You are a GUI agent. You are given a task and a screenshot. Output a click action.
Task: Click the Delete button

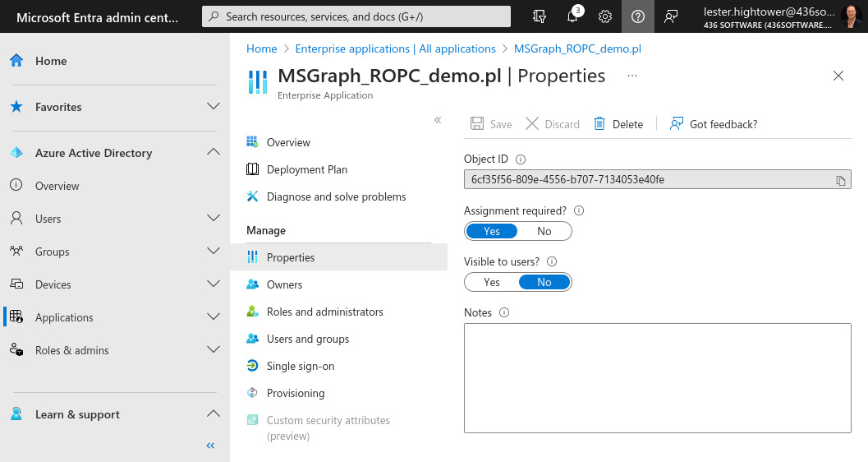click(x=618, y=124)
